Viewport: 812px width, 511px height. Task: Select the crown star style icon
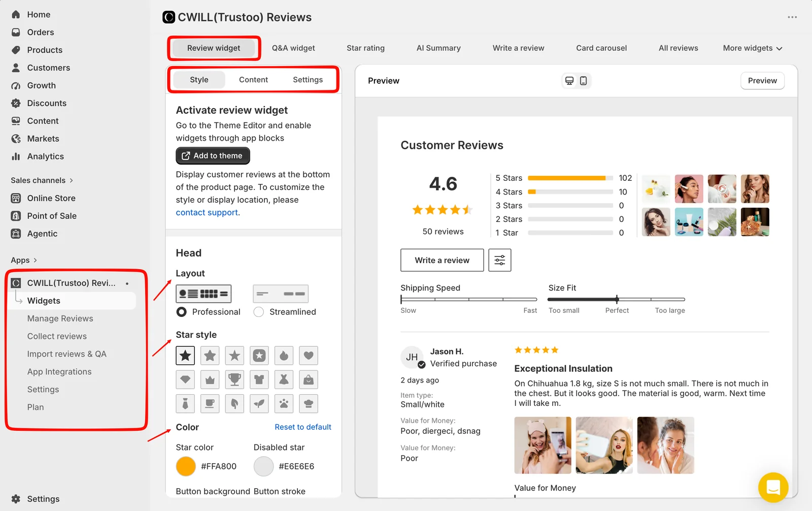[x=210, y=379]
